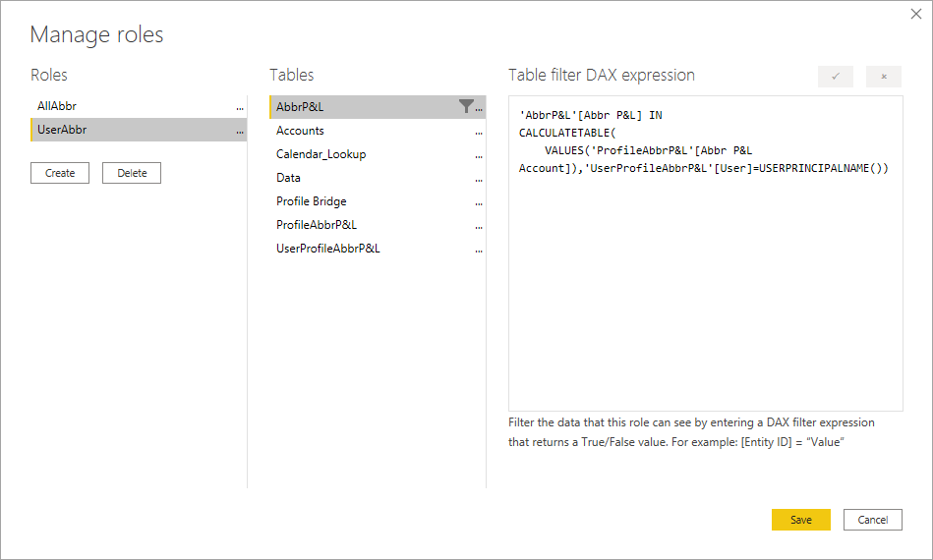The height and width of the screenshot is (560, 933).
Task: Open ellipsis menu for Profile Bridge table
Action: 479,202
